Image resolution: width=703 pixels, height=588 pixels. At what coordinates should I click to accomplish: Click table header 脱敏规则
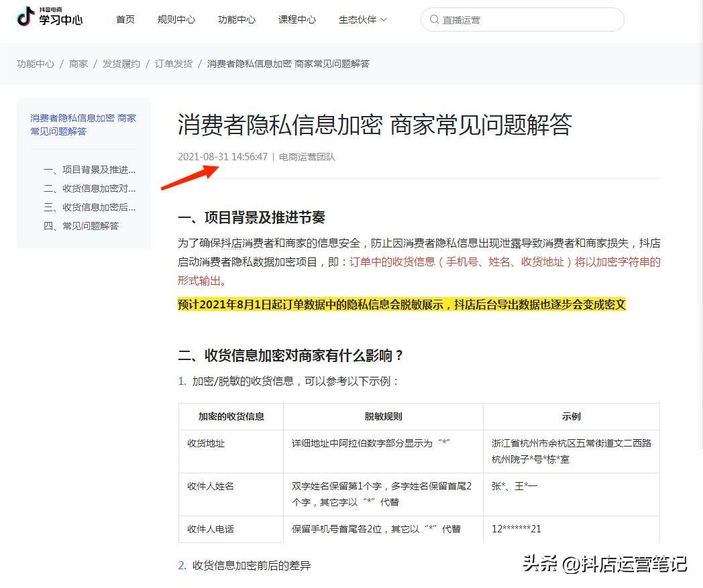point(383,416)
